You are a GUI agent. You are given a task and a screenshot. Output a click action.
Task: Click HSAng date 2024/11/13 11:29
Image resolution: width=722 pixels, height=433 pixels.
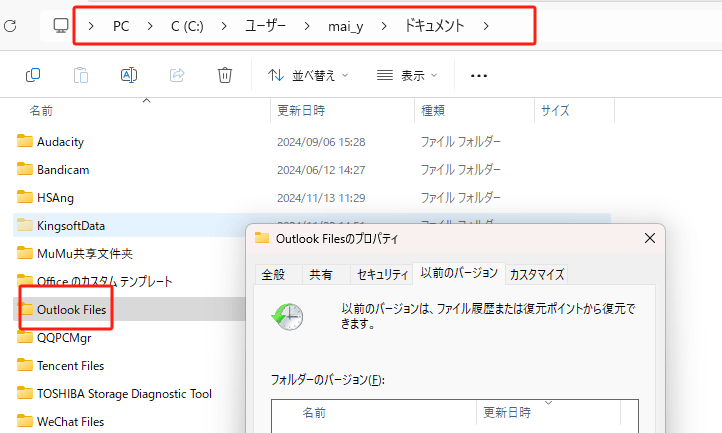coord(321,198)
